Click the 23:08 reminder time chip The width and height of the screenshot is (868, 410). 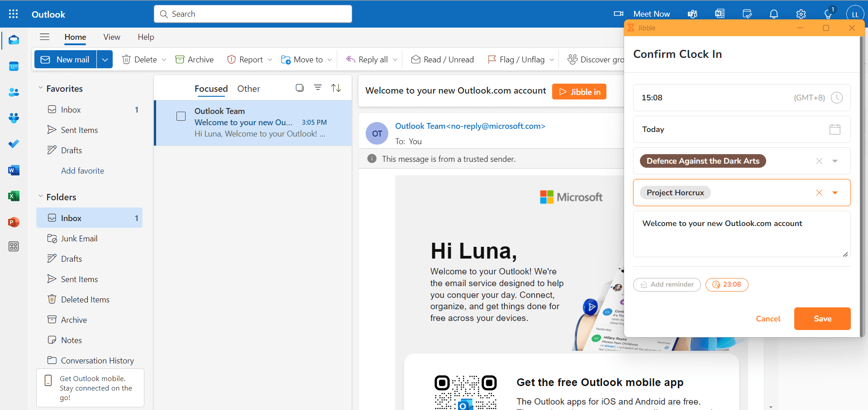(727, 284)
